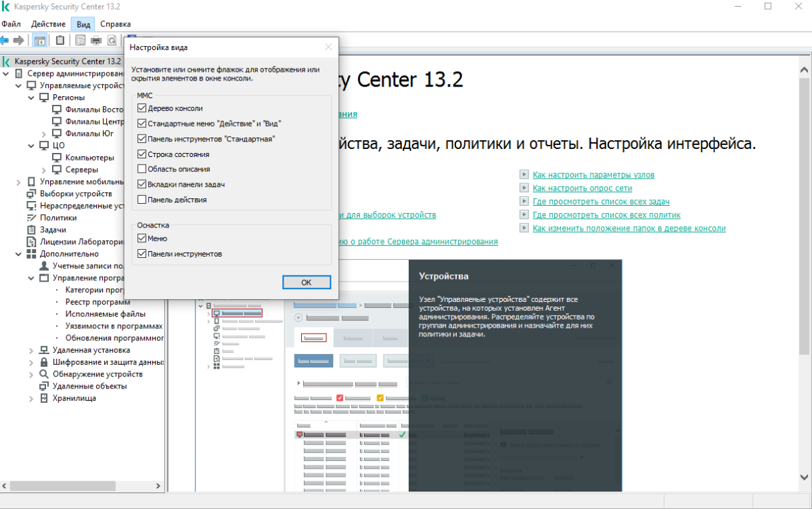The width and height of the screenshot is (812, 509).
Task: Select Реестр программ tree item
Action: (x=97, y=302)
